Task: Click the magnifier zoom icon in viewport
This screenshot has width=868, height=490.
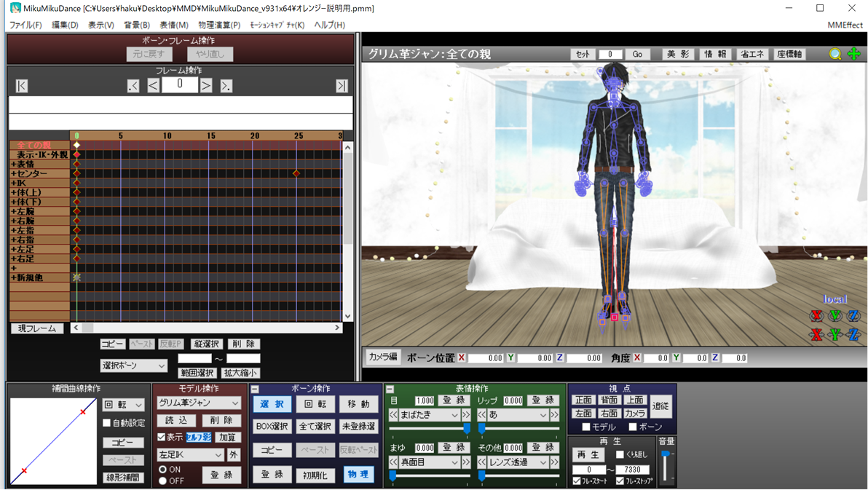Action: (x=835, y=54)
